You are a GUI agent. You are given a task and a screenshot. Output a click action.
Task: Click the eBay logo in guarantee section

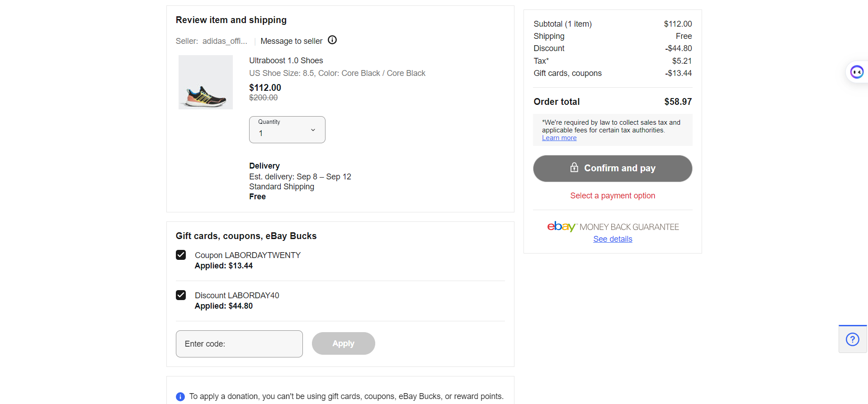pyautogui.click(x=561, y=226)
